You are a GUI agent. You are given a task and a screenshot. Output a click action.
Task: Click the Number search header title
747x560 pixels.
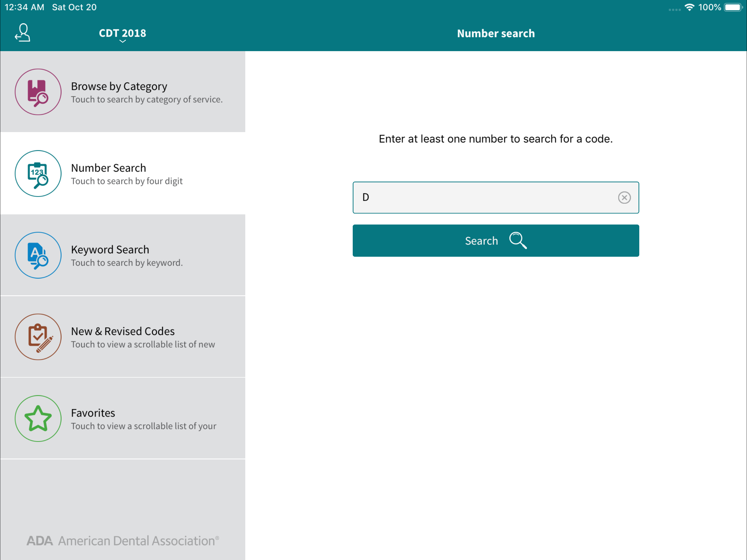pyautogui.click(x=496, y=33)
